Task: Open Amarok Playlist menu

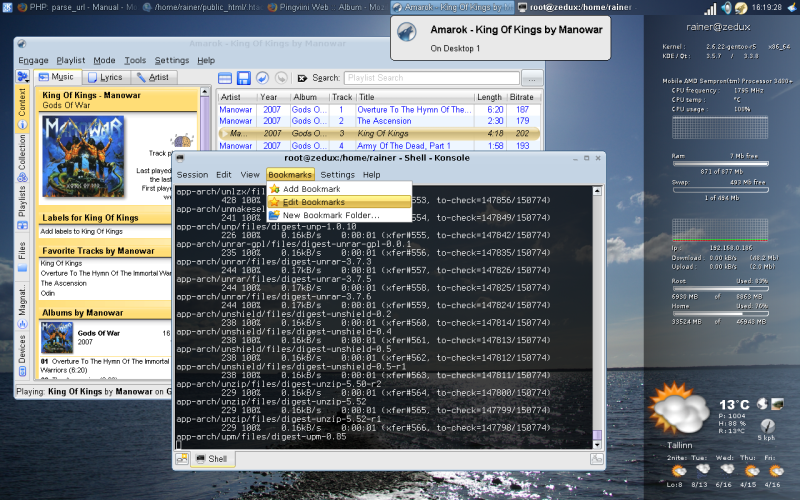Action: click(x=70, y=60)
